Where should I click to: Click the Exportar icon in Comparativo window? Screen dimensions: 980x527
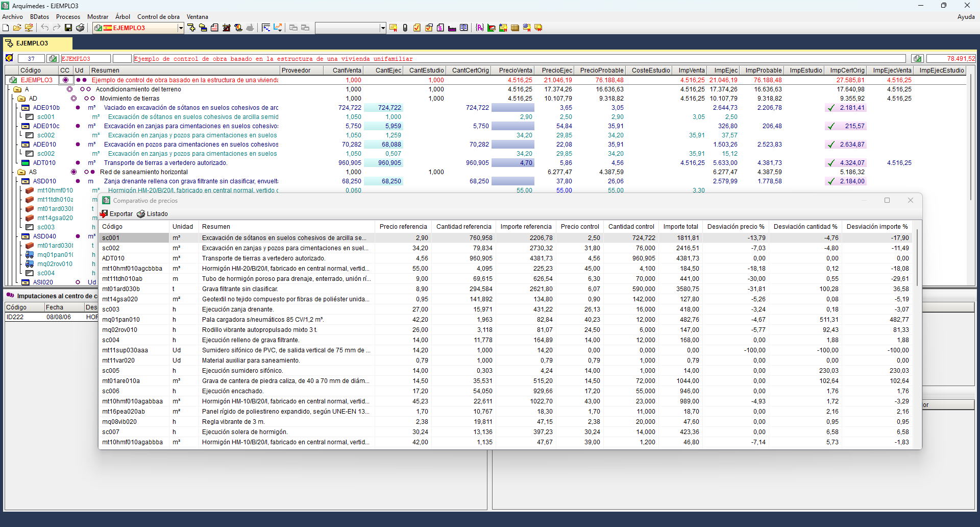coord(104,214)
